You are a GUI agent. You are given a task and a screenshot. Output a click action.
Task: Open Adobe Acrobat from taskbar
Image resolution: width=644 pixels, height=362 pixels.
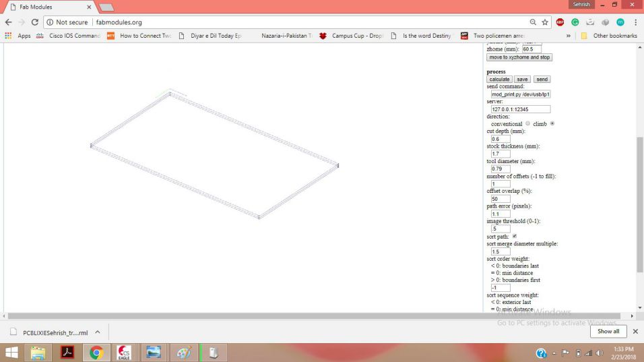coord(67,353)
